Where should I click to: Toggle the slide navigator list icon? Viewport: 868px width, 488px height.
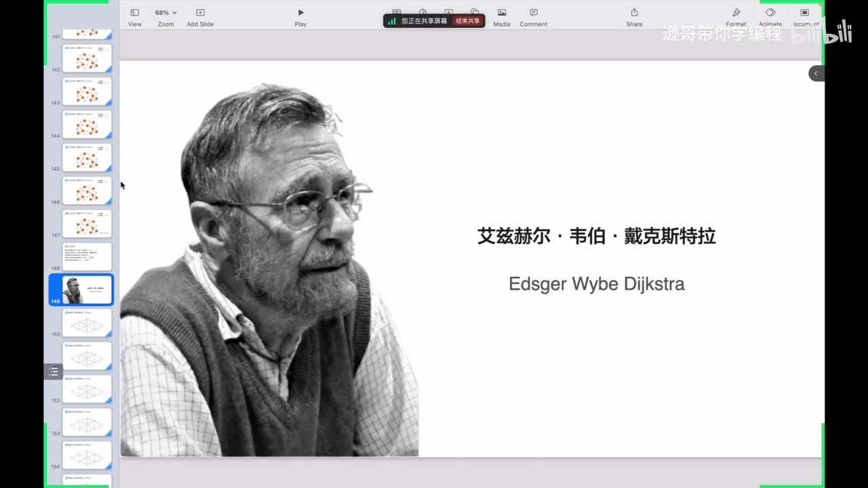[54, 371]
